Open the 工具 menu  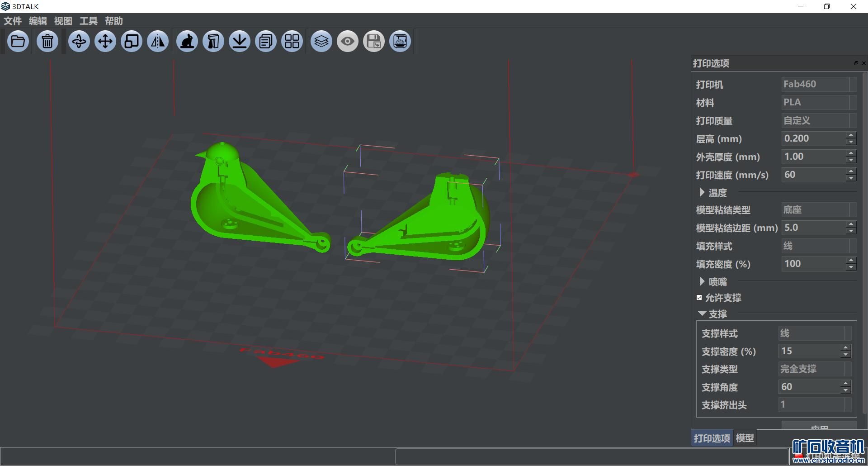(88, 21)
